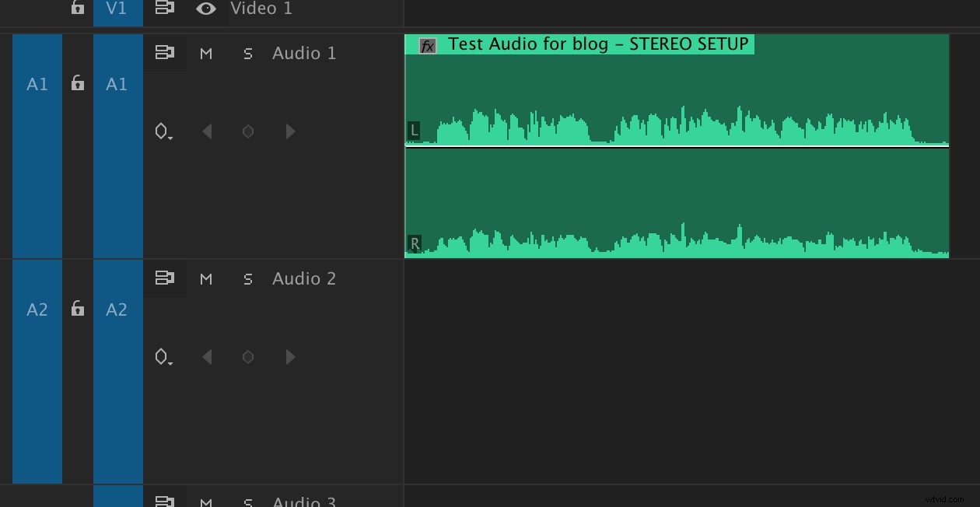Open the keyframe type dropdown on Audio 1
Screen dimensions: 980x507
[163, 131]
